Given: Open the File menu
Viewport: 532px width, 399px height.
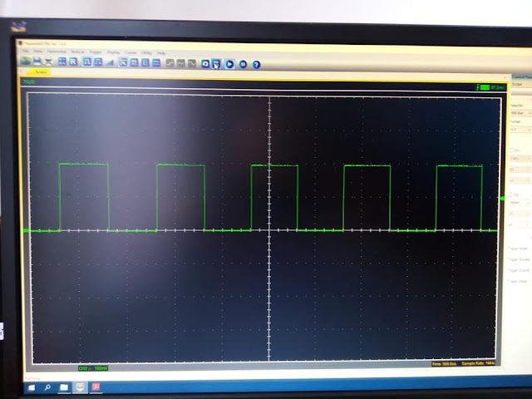Looking at the screenshot, I should [x=26, y=51].
